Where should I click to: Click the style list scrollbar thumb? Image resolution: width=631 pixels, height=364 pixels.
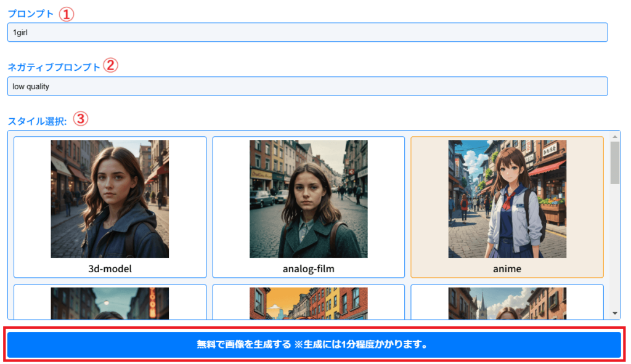point(615,163)
